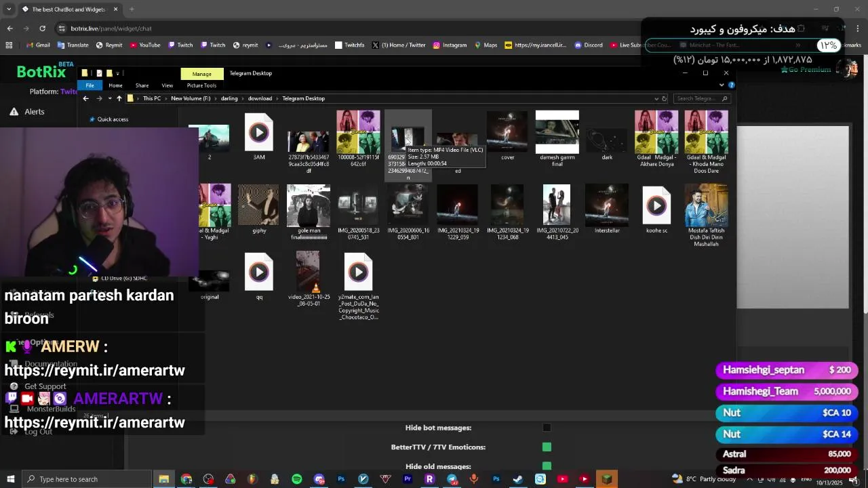Open Maps bookmark
868x488 pixels.
pyautogui.click(x=486, y=45)
